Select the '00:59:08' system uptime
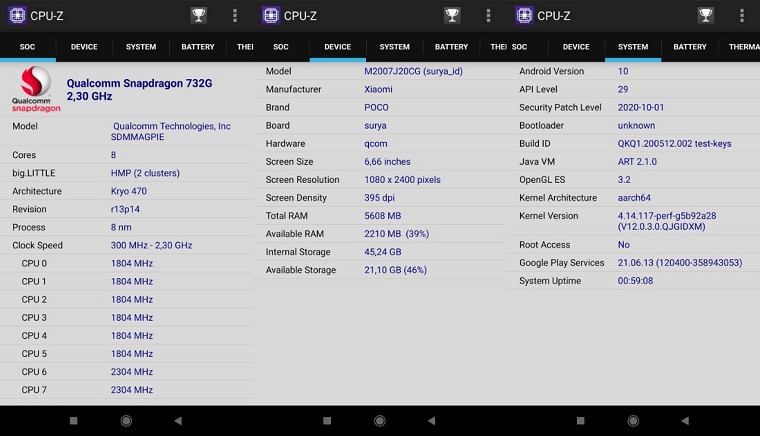 point(635,281)
